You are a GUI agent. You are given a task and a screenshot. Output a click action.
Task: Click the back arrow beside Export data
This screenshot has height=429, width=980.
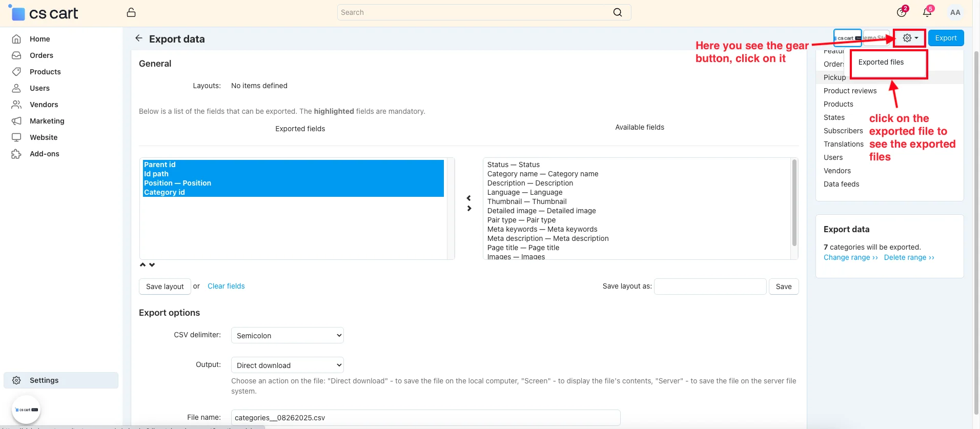pos(138,38)
